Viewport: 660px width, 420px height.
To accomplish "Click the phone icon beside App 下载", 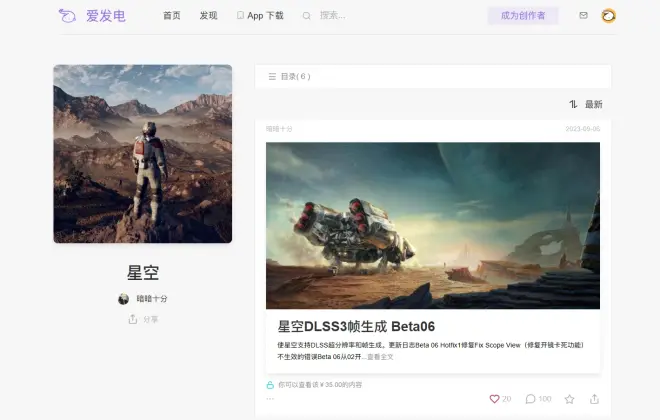I will click(x=240, y=16).
